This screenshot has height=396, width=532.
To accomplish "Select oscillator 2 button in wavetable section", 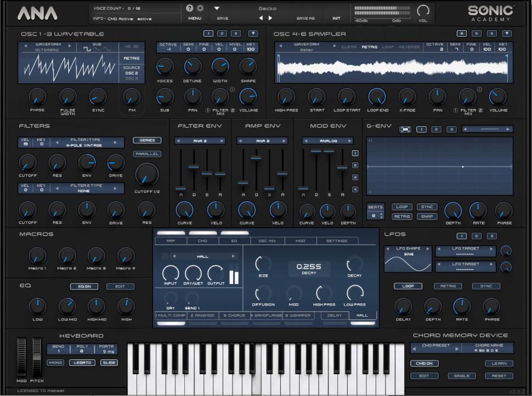I will 222,33.
